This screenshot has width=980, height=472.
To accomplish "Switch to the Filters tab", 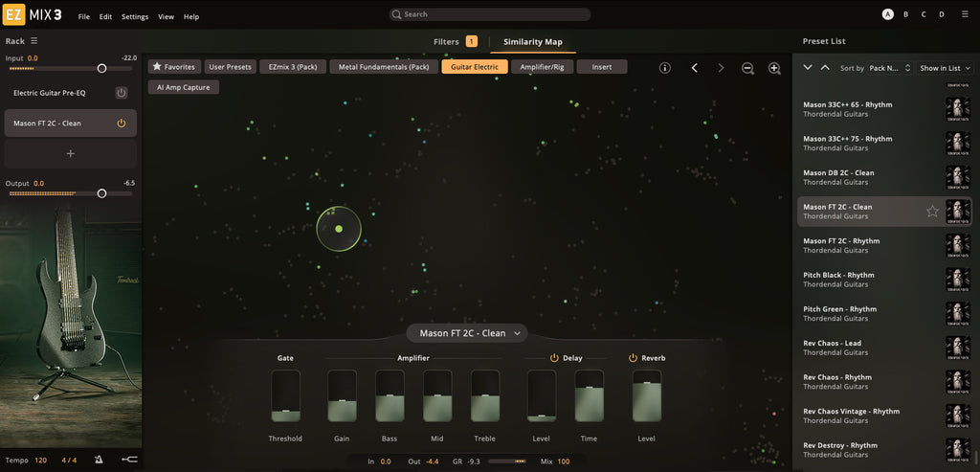I will [455, 42].
